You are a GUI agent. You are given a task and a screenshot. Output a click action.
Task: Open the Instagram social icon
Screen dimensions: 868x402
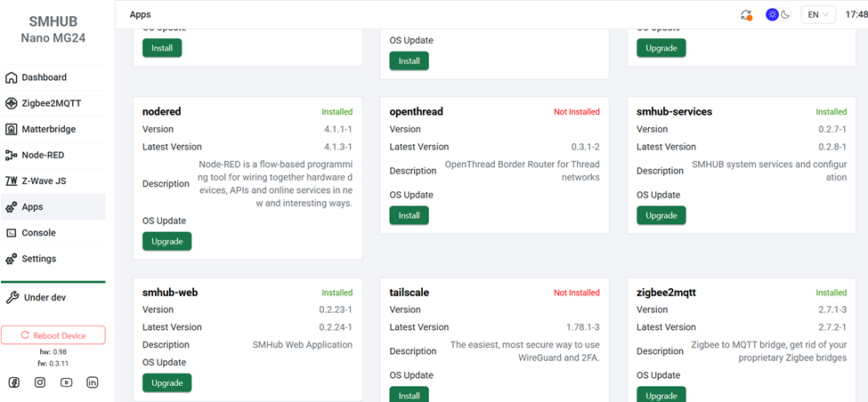pos(40,382)
